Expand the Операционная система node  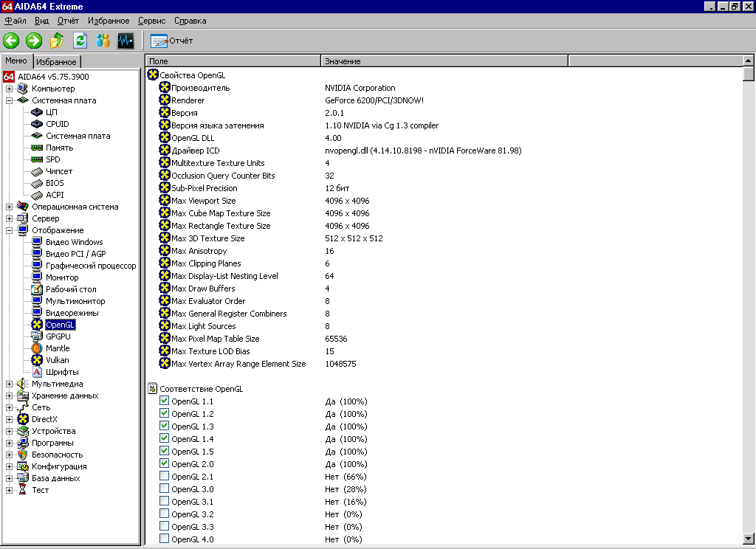(x=9, y=207)
